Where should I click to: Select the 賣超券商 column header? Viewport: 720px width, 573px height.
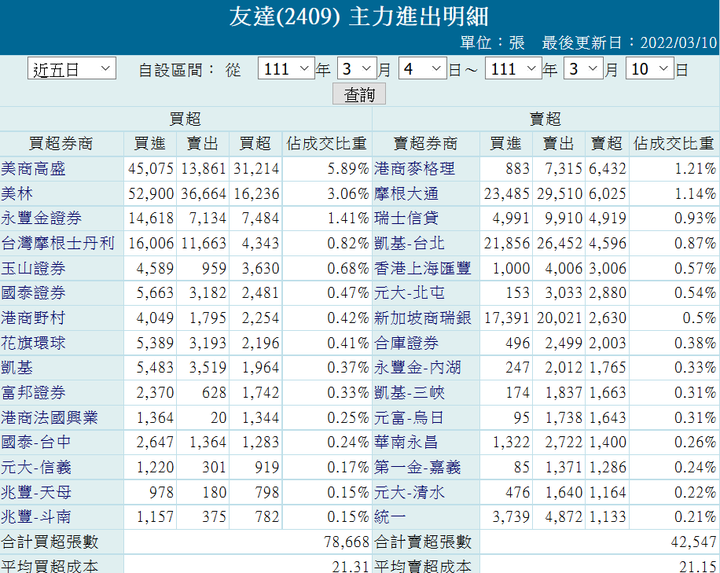click(426, 144)
